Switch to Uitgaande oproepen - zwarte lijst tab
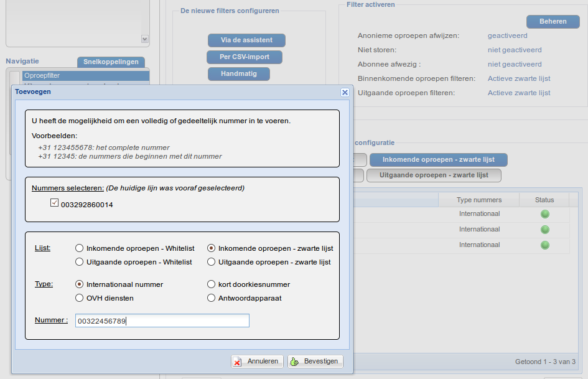This screenshot has width=588, height=379. click(434, 175)
